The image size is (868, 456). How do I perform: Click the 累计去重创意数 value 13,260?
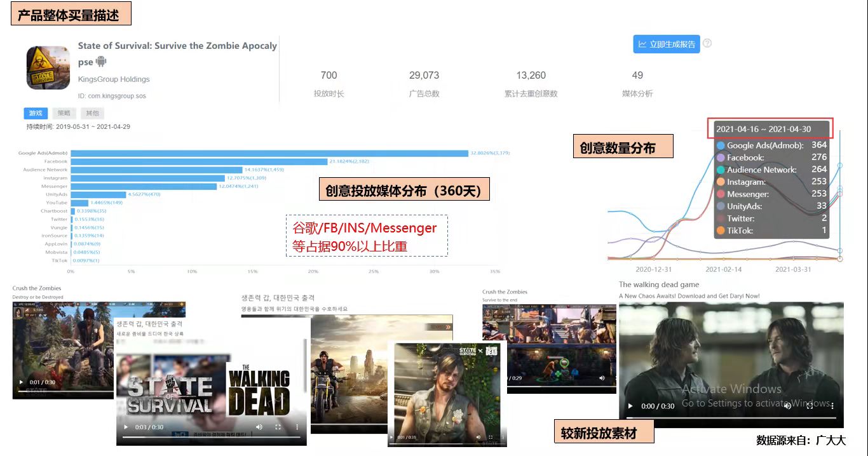click(531, 76)
